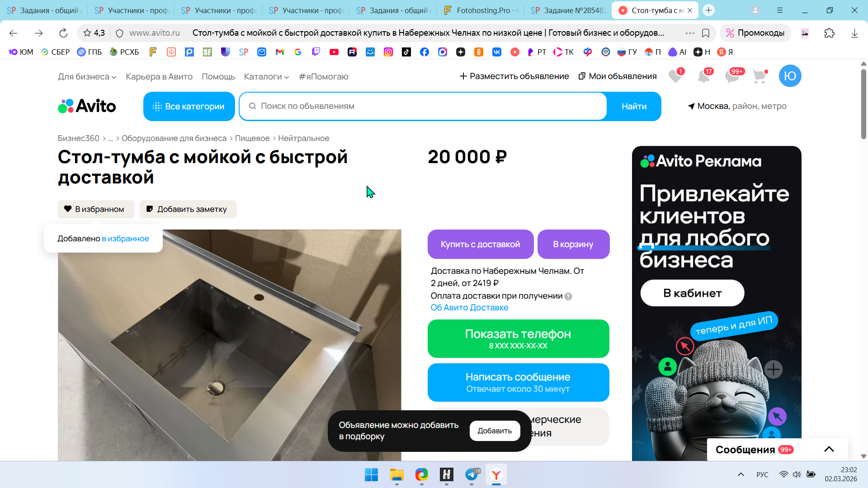Click «Показать телефон» button

click(518, 339)
